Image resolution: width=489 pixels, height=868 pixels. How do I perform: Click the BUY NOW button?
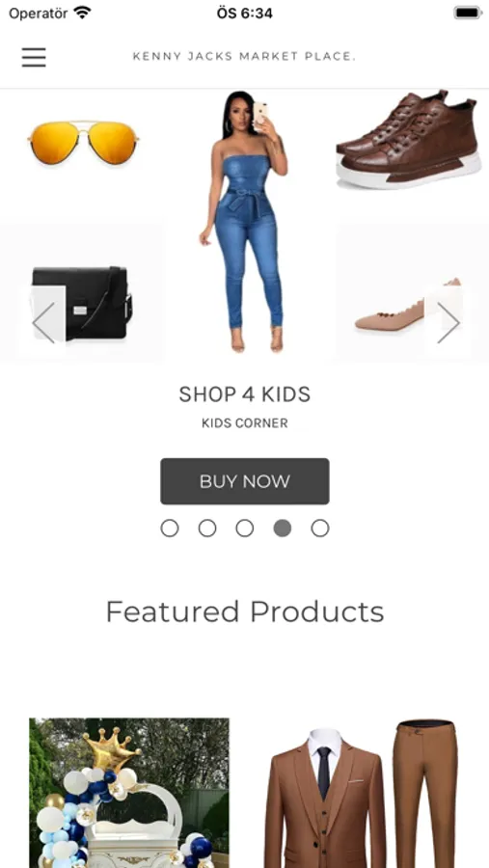click(x=245, y=481)
